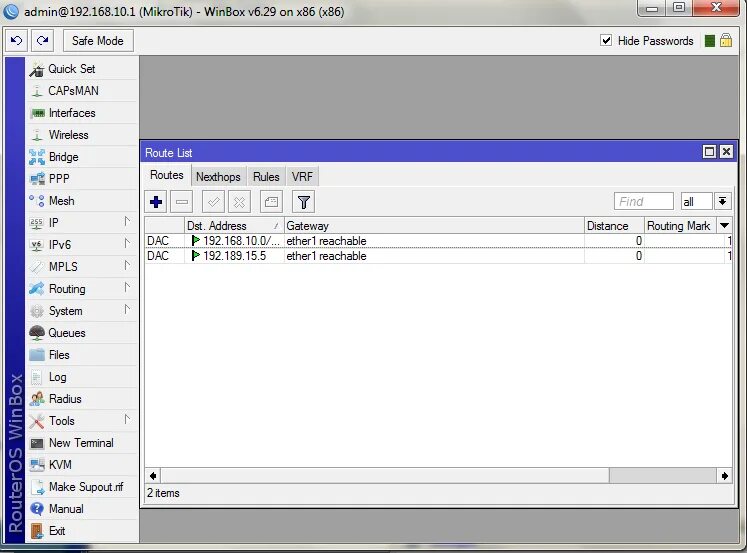
Task: Switch to the Nexthops tab
Action: point(218,177)
